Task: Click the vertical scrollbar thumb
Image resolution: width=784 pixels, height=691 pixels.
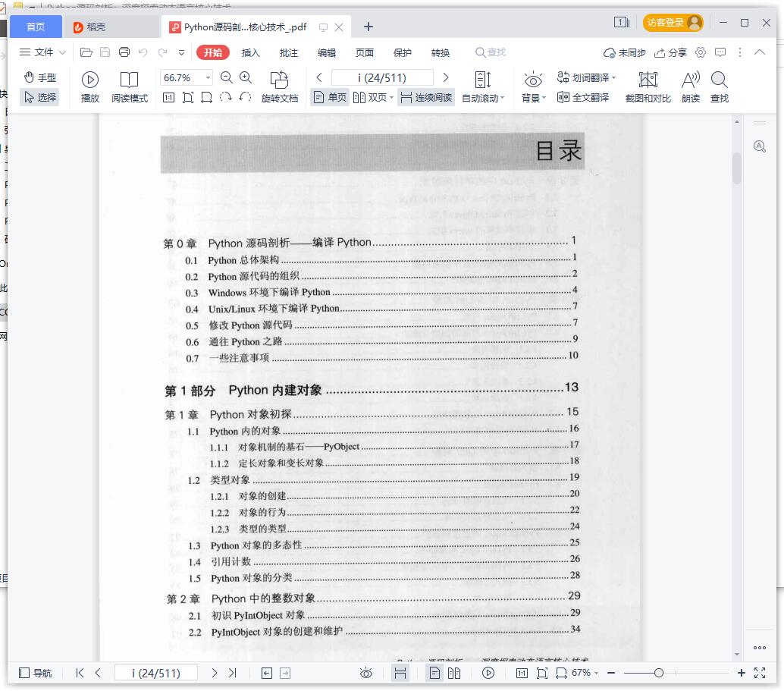Action: click(x=736, y=168)
